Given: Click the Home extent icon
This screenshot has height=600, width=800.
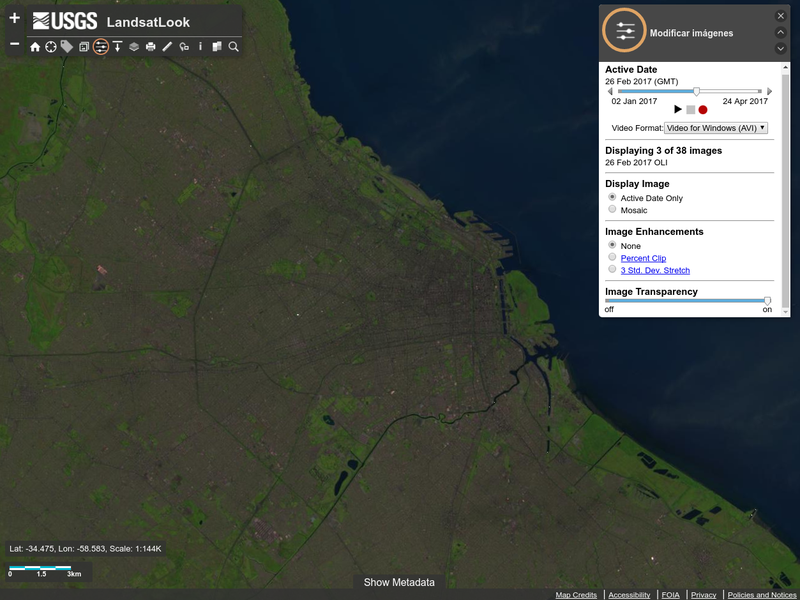Looking at the screenshot, I should coord(35,47).
